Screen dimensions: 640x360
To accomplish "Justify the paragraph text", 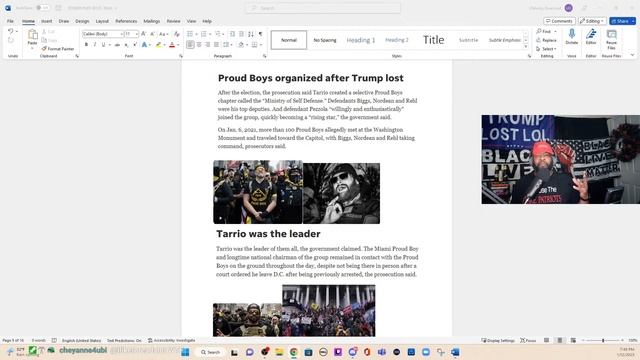I will coord(216,44).
